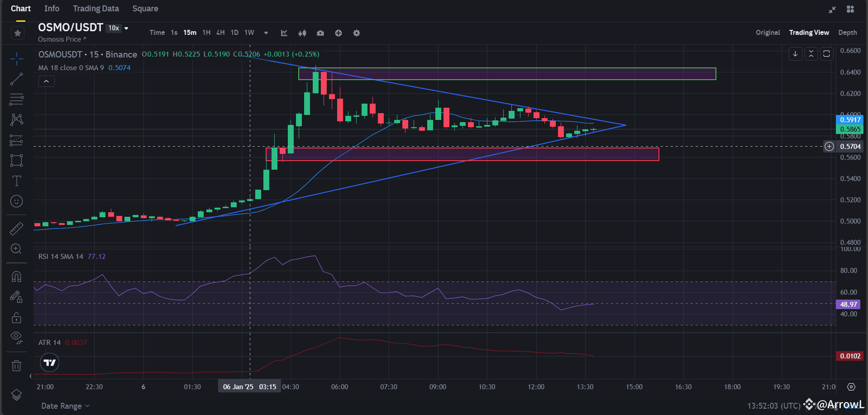
Task: Open chart settings gear in top toolbar
Action: (x=357, y=33)
